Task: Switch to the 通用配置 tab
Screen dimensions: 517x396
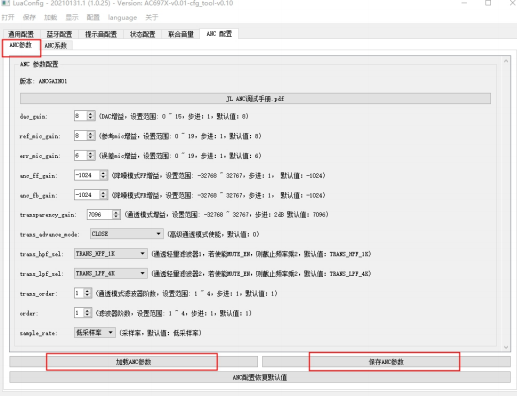Action: pyautogui.click(x=21, y=34)
